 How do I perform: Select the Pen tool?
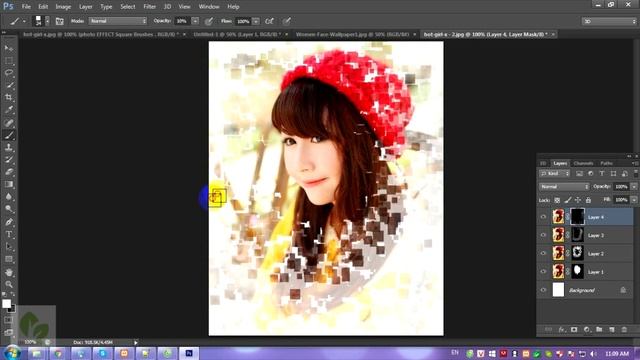(9, 222)
